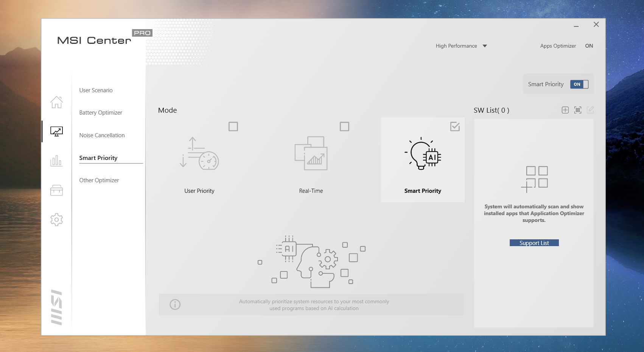Open the Home sidebar icon

click(x=57, y=102)
